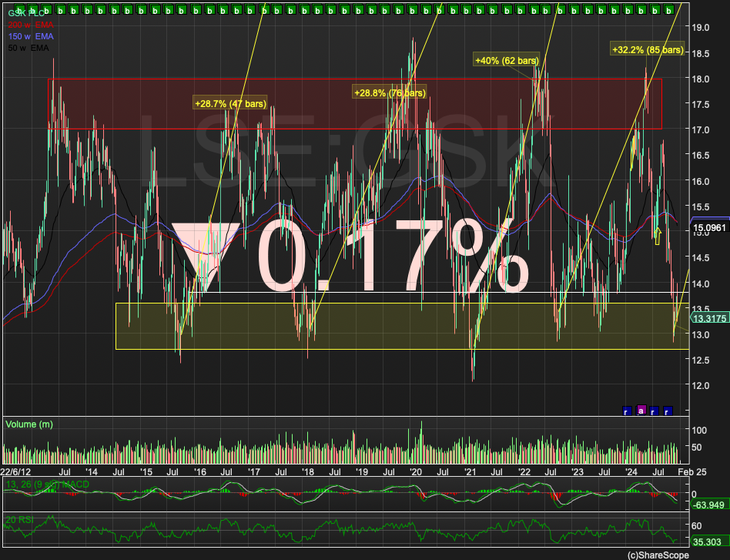Select the '+28.7% (47 bars)' measurement label
This screenshot has height=560, width=730.
(x=230, y=102)
